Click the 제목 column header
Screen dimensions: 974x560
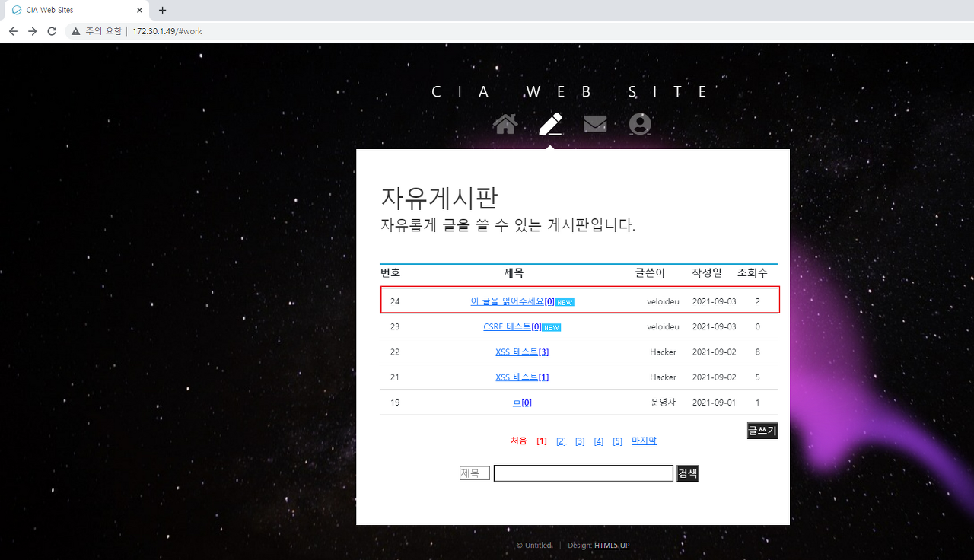(514, 272)
